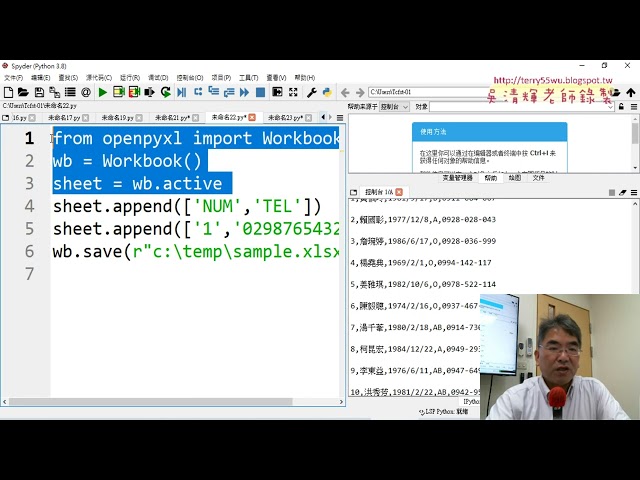Toggle the lock icon in the Help pane
The width and height of the screenshot is (640, 480).
621,107
